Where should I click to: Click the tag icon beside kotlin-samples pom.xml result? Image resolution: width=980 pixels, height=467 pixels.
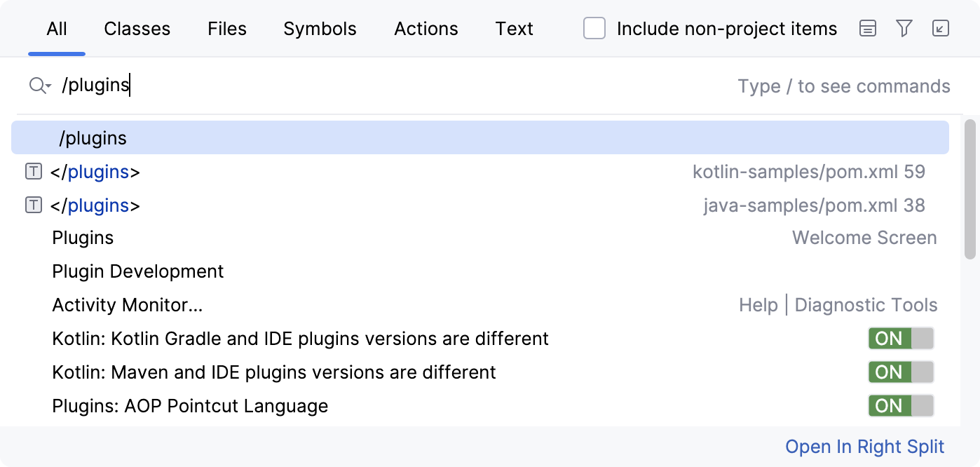pos(33,171)
